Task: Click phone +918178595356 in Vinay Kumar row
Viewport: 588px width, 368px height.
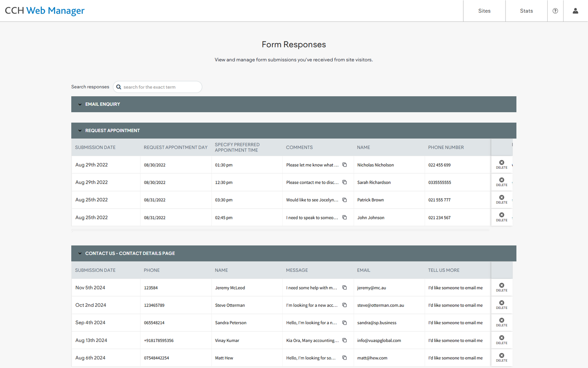Action: 159,341
